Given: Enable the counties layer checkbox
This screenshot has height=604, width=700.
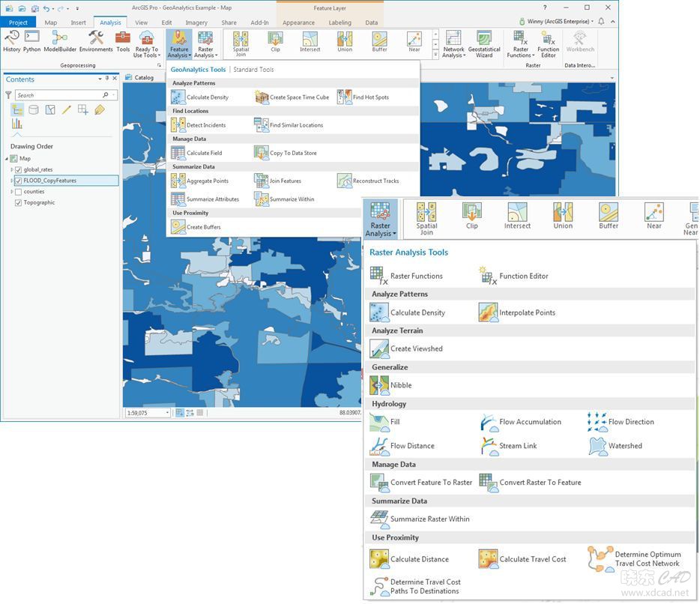Looking at the screenshot, I should click(x=18, y=192).
